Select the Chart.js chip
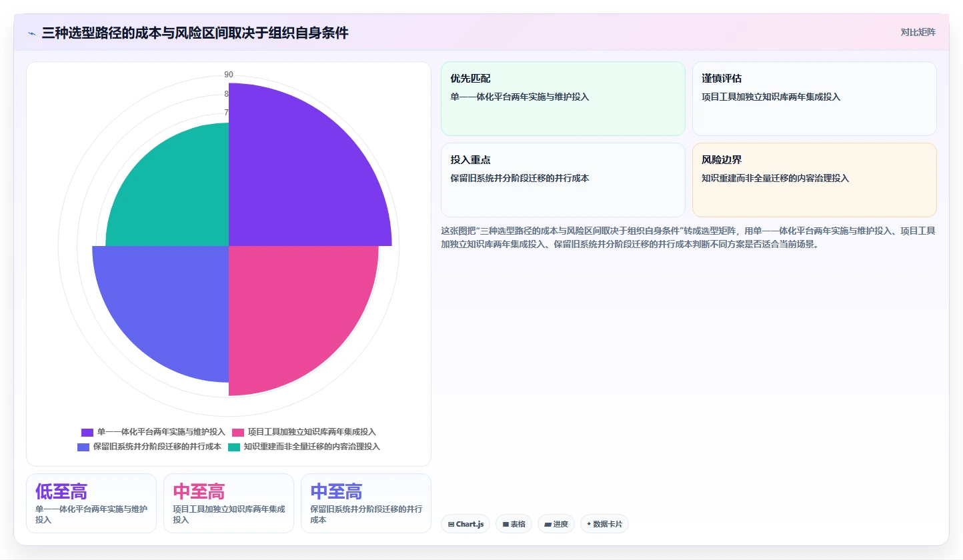963x560 pixels. [x=465, y=524]
